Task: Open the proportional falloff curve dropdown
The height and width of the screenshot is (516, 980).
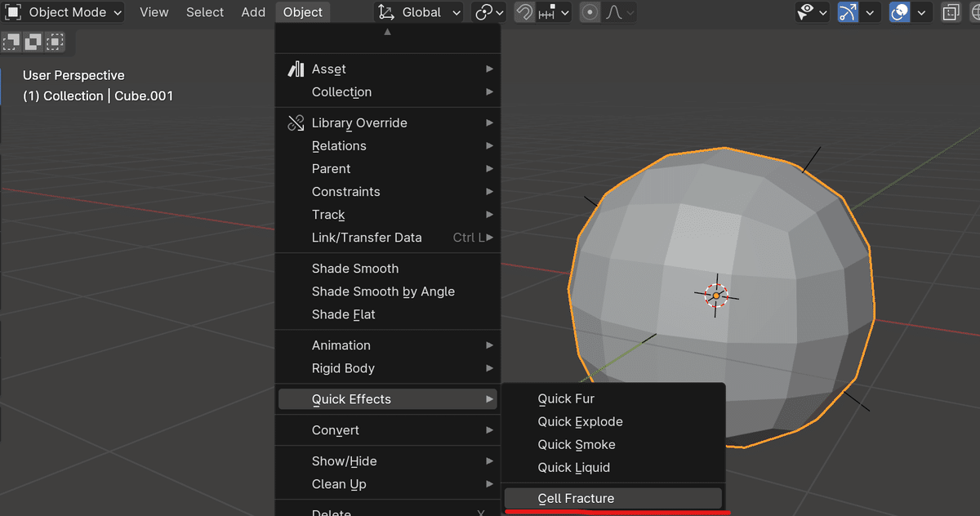Action: [x=619, y=12]
